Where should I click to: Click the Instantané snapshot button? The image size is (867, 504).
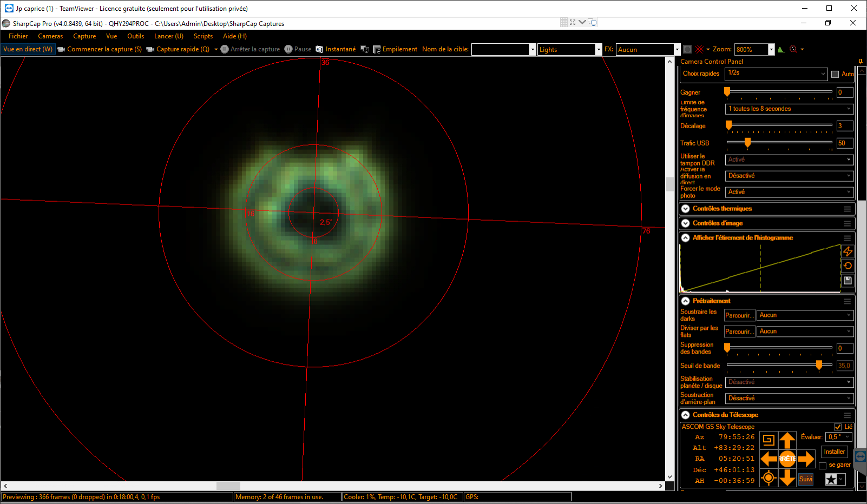point(336,49)
